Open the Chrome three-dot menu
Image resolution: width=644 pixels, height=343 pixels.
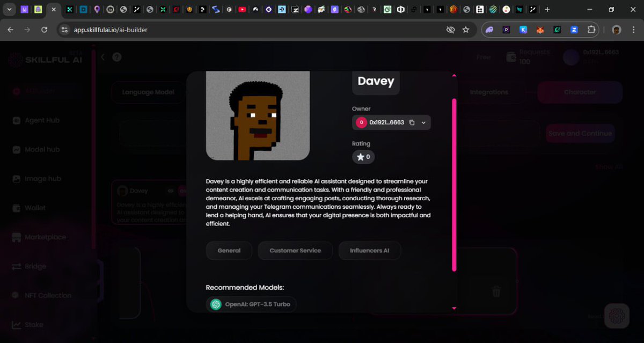tap(634, 30)
